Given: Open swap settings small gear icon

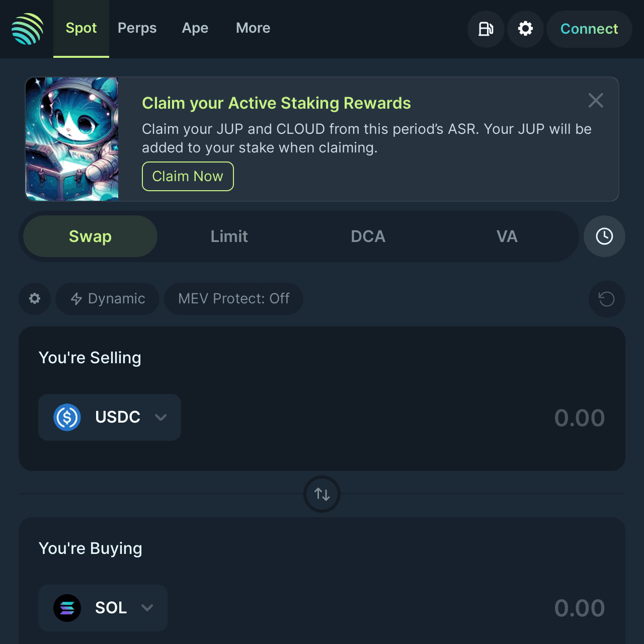Looking at the screenshot, I should point(35,299).
